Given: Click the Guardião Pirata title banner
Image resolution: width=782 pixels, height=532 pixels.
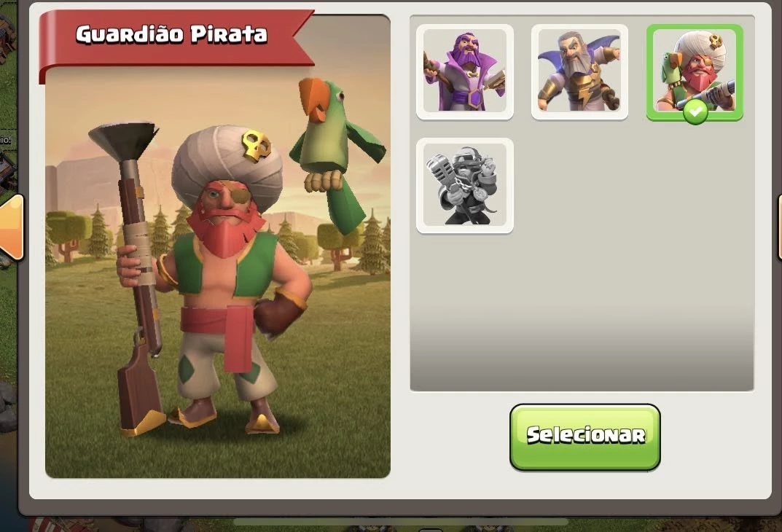Looking at the screenshot, I should pyautogui.click(x=172, y=35).
